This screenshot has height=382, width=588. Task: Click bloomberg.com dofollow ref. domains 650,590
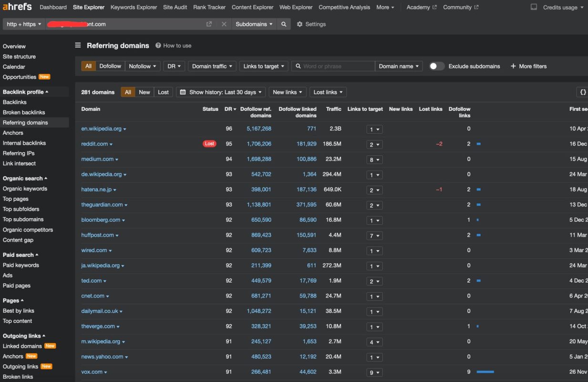click(x=261, y=220)
